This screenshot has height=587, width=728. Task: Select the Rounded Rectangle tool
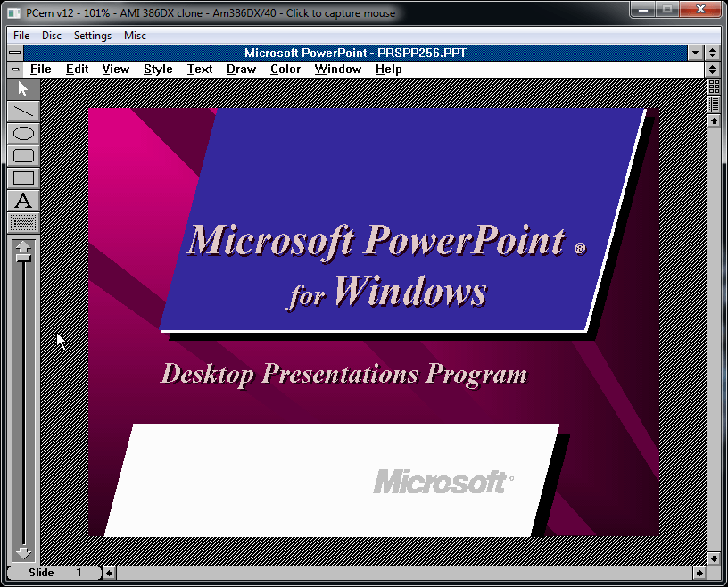click(x=23, y=156)
